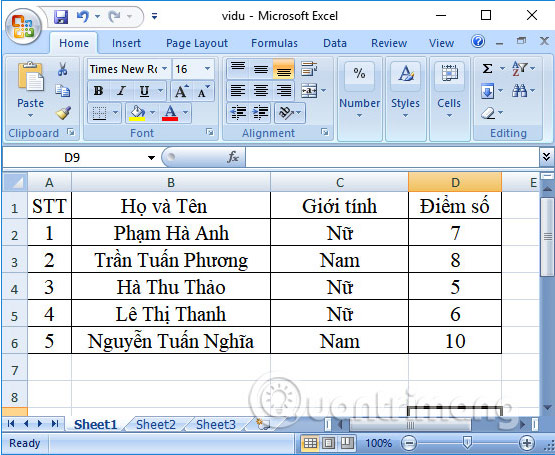Insert a new worksheet tab
Viewport: 555px width, 455px height.
[262, 424]
